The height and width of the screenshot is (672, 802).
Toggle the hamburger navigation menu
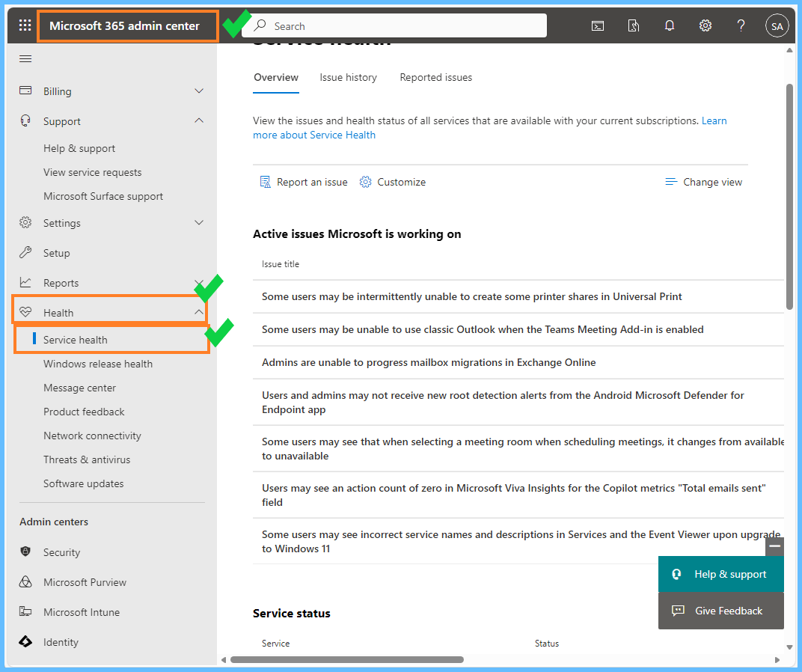pyautogui.click(x=25, y=59)
